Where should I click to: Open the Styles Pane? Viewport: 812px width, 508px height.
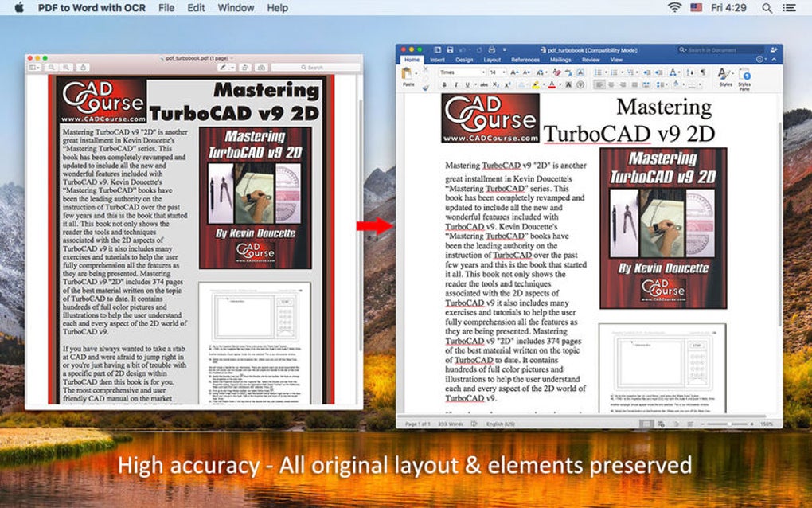pos(744,79)
